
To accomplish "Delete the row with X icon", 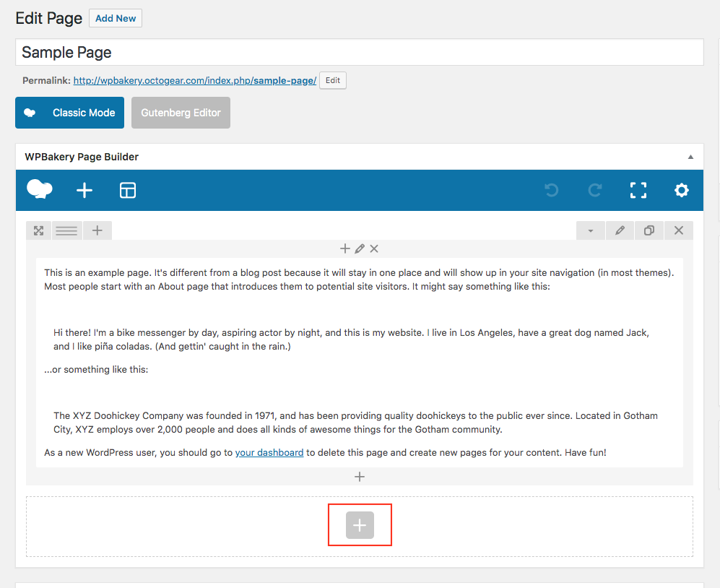I will point(679,230).
